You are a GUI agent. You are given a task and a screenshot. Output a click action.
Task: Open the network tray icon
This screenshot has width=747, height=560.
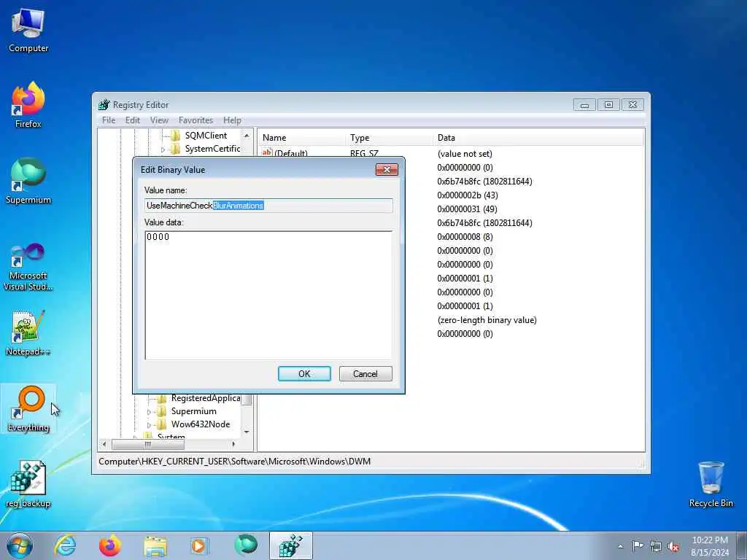(656, 547)
